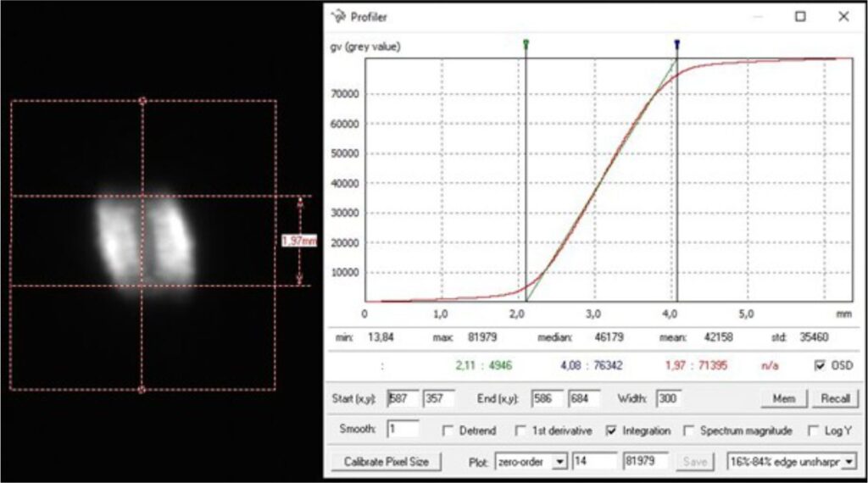The height and width of the screenshot is (483, 868).
Task: Click the 1,97mm measurement label
Action: coord(298,241)
